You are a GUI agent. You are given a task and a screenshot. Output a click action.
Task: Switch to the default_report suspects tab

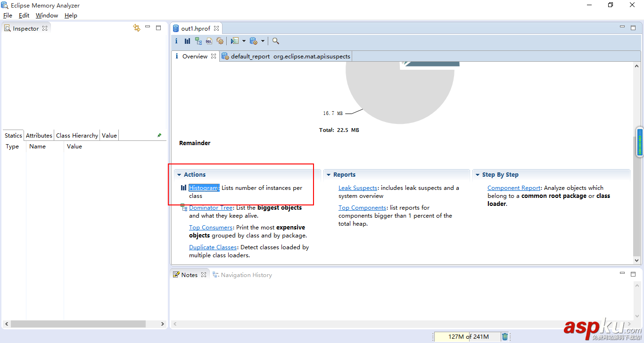[286, 57]
